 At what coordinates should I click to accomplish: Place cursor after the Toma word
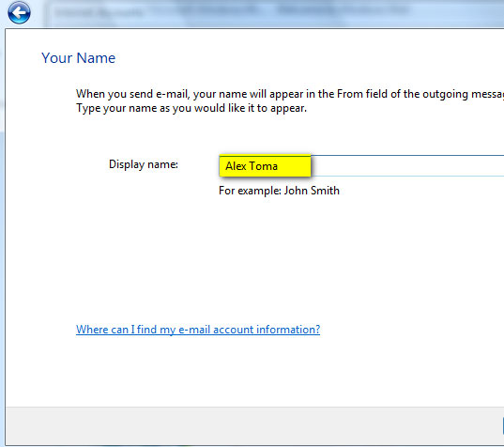pos(279,166)
